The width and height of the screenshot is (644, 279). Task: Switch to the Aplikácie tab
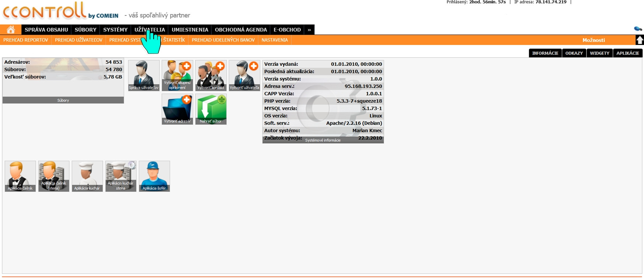(x=627, y=53)
